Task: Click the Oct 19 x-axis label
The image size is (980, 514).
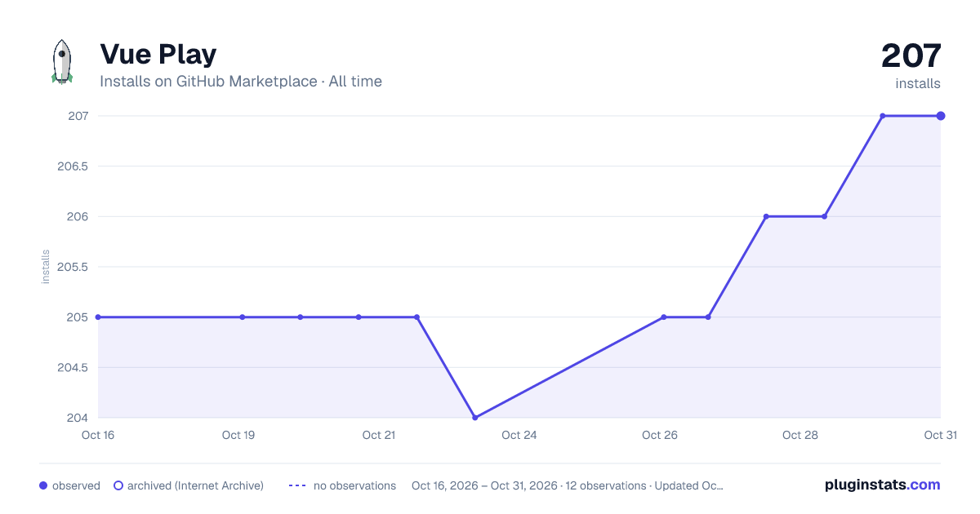Action: point(238,435)
